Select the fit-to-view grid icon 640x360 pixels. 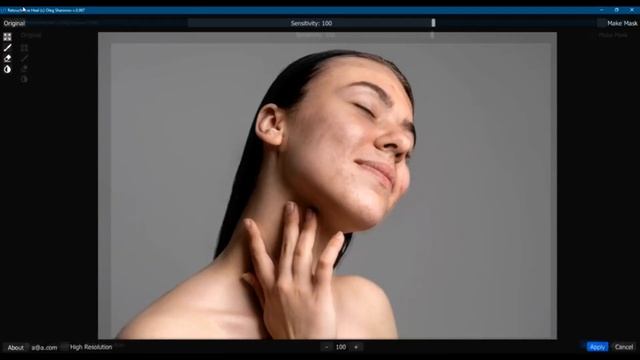(7, 37)
